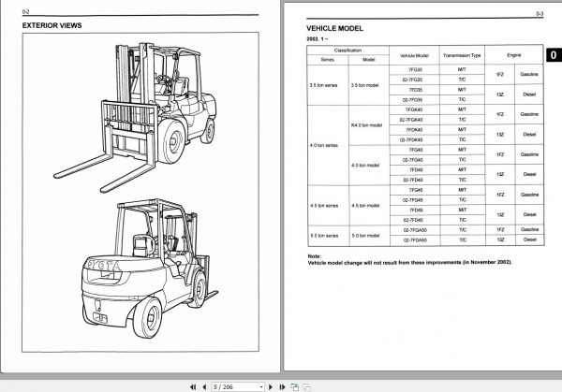The height and width of the screenshot is (392, 562).
Task: Click the previous view icon
Action: 295,387
